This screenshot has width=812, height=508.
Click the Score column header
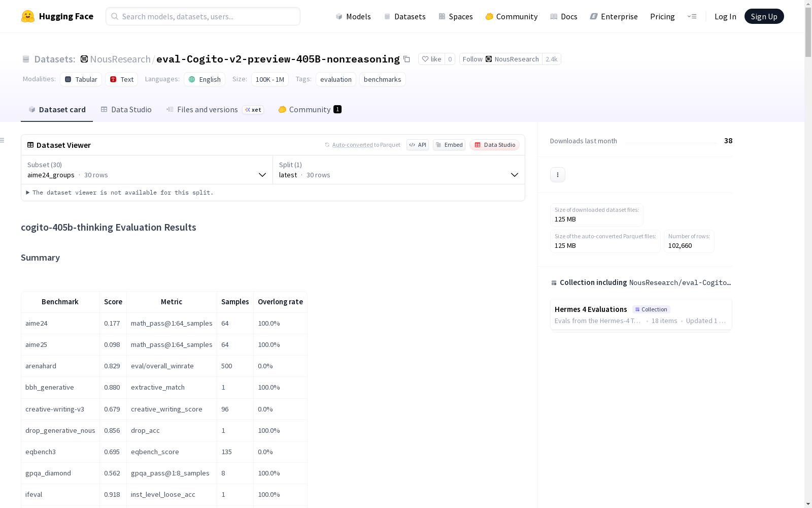point(113,302)
